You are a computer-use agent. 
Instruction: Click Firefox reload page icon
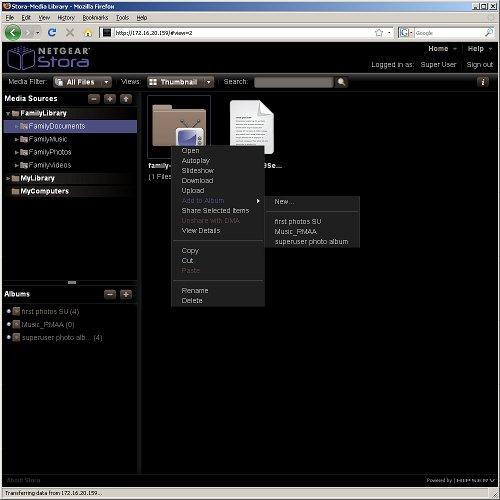click(52, 33)
